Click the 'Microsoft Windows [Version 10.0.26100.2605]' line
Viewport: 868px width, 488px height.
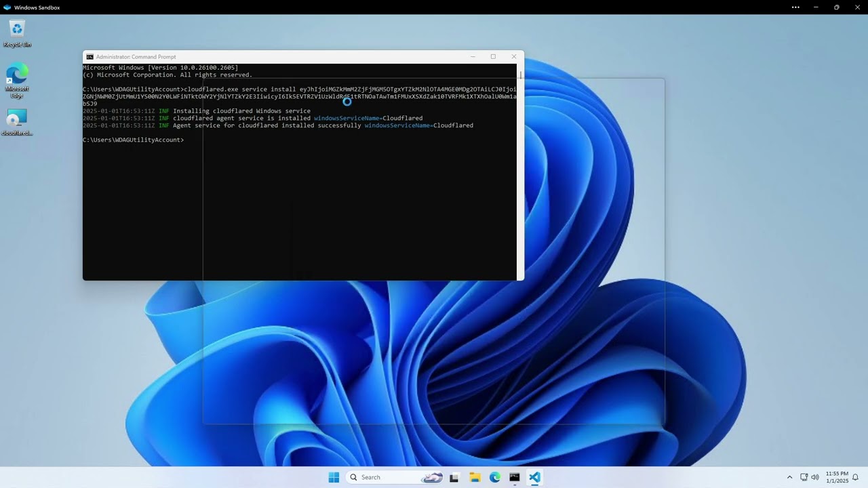click(160, 68)
